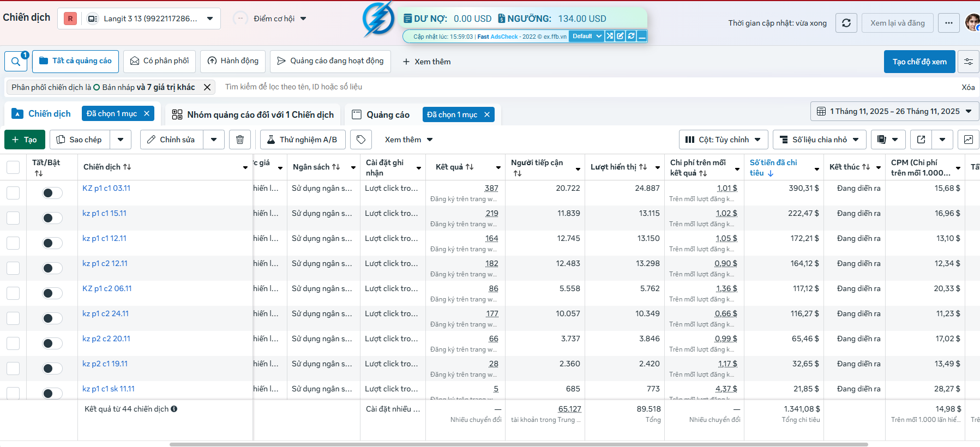Sort by Chi phí trên mỗi kết quả arrows
This screenshot has height=447, width=980.
pos(703,173)
